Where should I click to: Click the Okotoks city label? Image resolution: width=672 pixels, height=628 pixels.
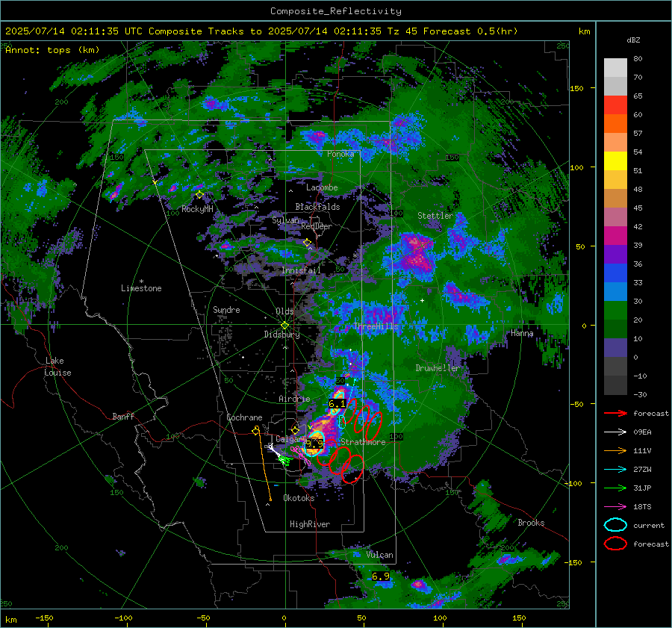click(x=299, y=498)
